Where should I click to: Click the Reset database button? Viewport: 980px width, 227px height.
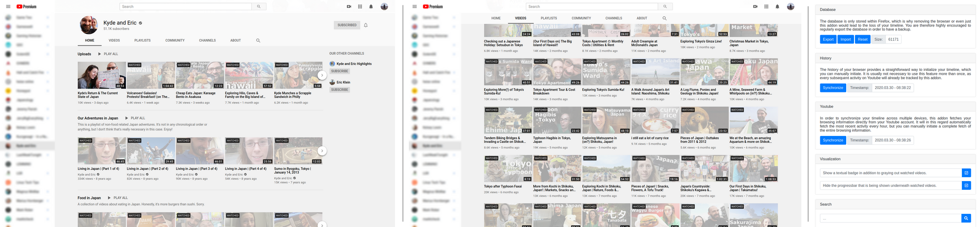point(863,39)
